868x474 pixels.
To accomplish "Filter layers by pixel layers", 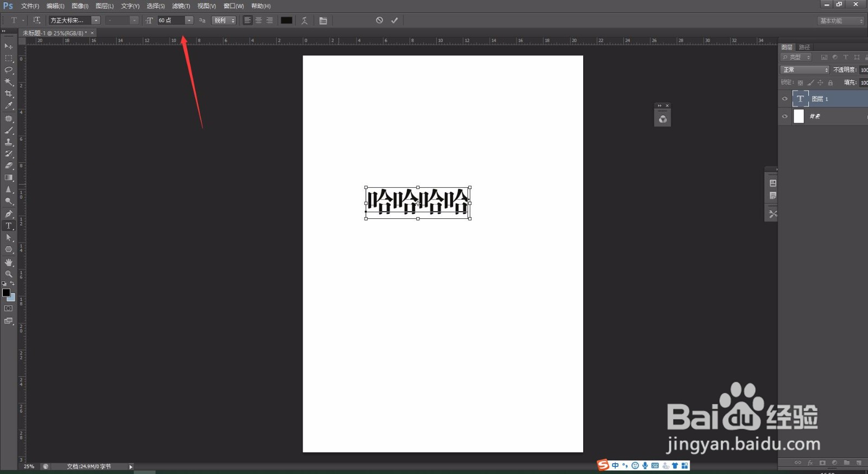I will point(824,57).
